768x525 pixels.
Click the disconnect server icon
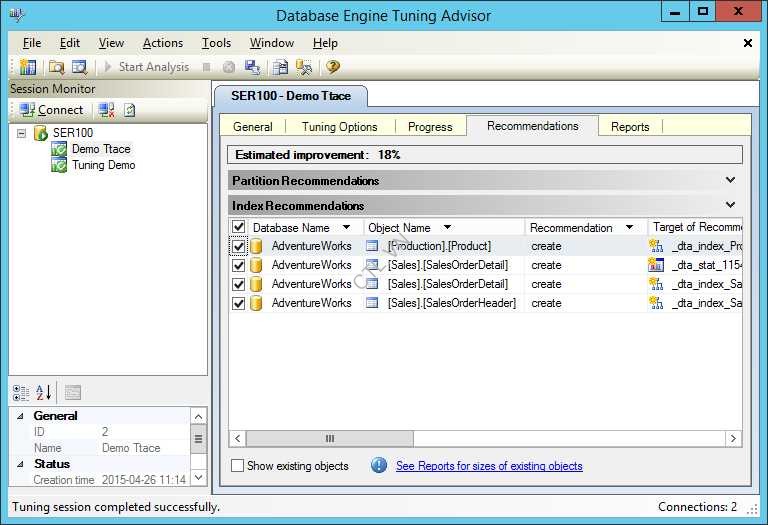(106, 109)
